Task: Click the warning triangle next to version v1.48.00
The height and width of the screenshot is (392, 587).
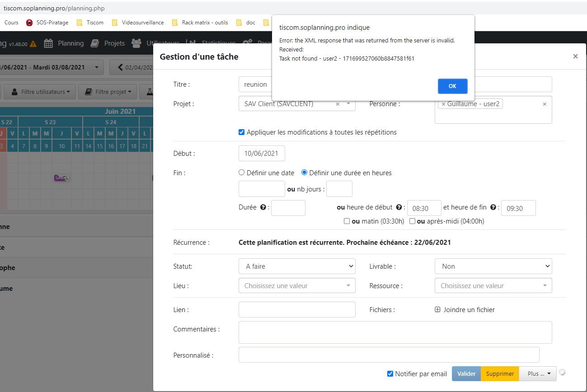Action: pos(33,44)
